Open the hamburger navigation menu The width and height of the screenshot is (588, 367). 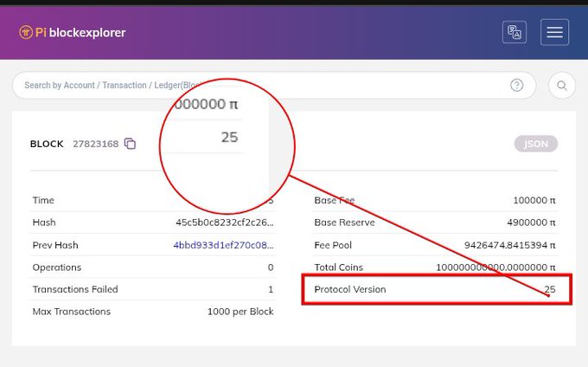[x=554, y=32]
